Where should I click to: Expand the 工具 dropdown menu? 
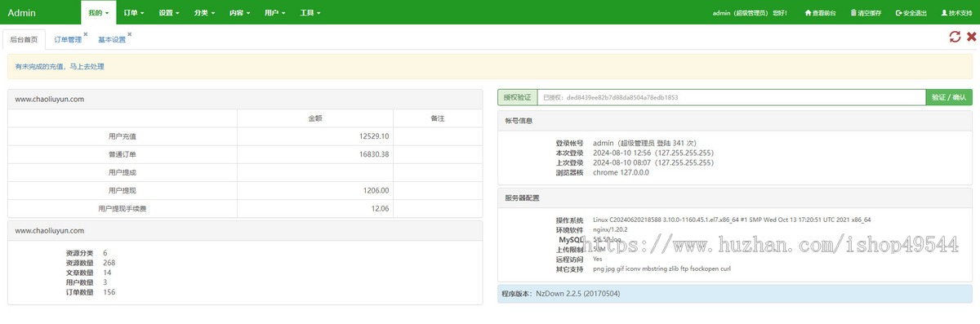tap(310, 13)
